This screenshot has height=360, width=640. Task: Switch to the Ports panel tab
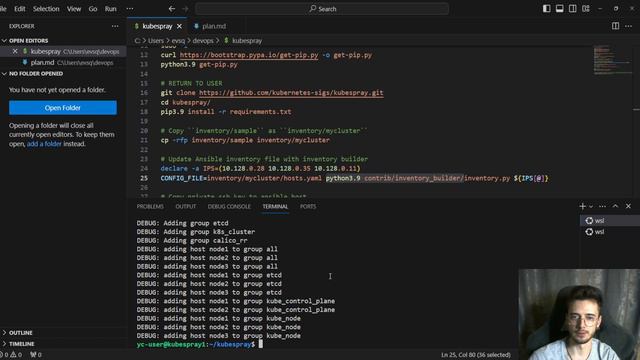point(308,207)
